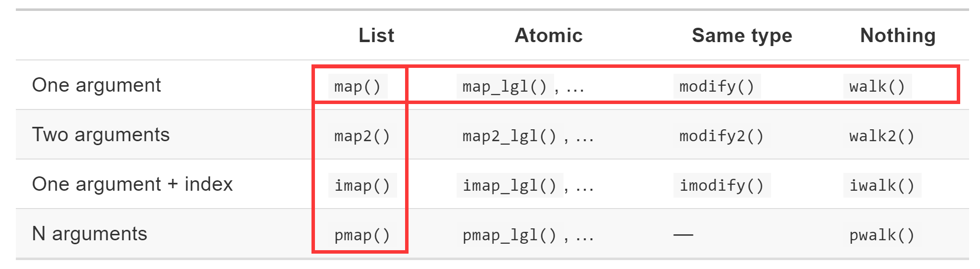
Task: Click the modify2() code entry
Action: pyautogui.click(x=722, y=136)
